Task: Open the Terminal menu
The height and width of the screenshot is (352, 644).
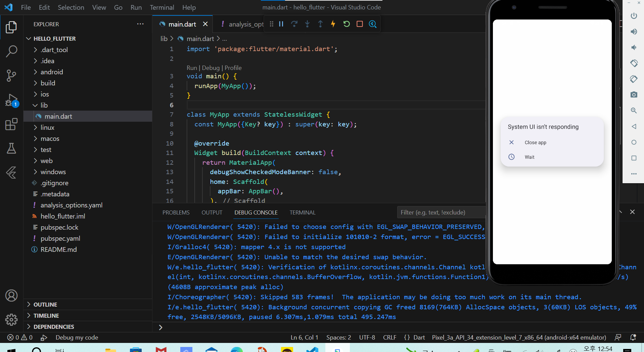Action: coord(162,7)
